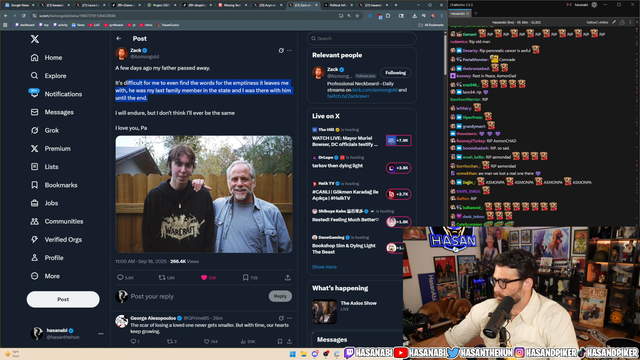The width and height of the screenshot is (640, 360).
Task: Open Zack's profile avatar on the post
Action: (x=122, y=53)
